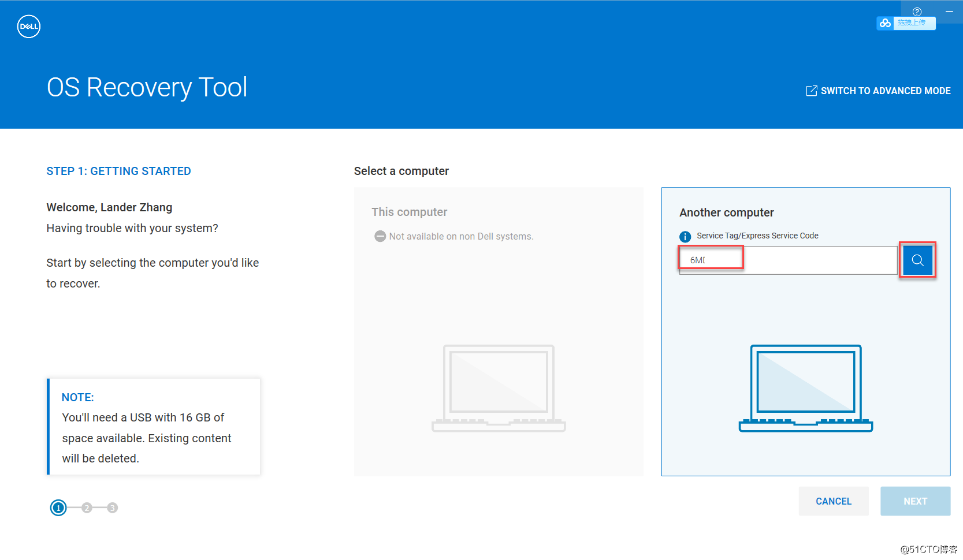Go to step 1 indicator
The image size is (963, 560).
click(x=58, y=507)
